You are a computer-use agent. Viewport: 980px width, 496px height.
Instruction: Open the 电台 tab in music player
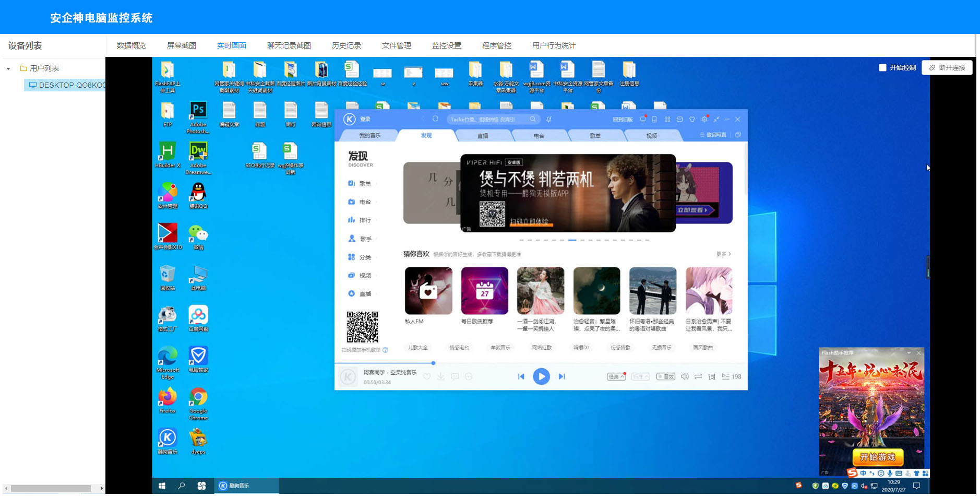pyautogui.click(x=539, y=136)
